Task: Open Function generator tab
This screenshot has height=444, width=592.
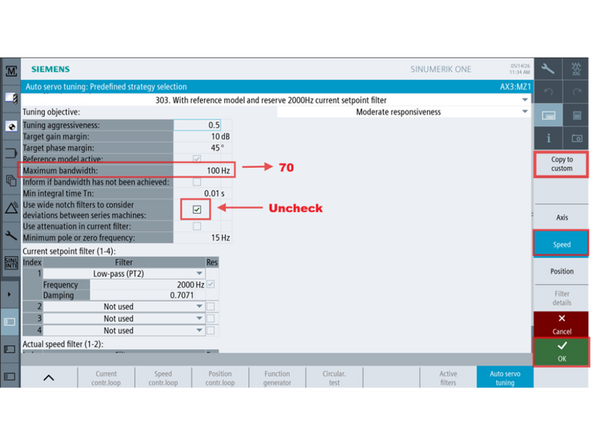Action: pos(277,378)
